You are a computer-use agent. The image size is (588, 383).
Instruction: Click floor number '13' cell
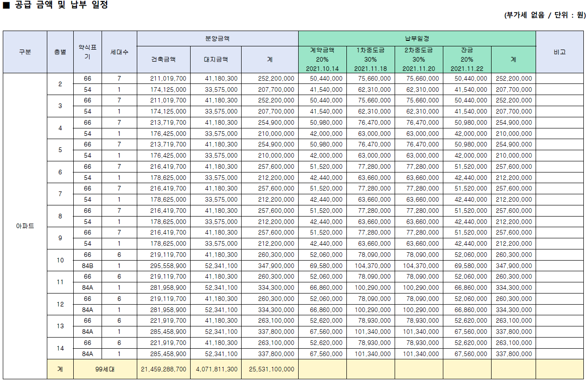click(x=60, y=326)
